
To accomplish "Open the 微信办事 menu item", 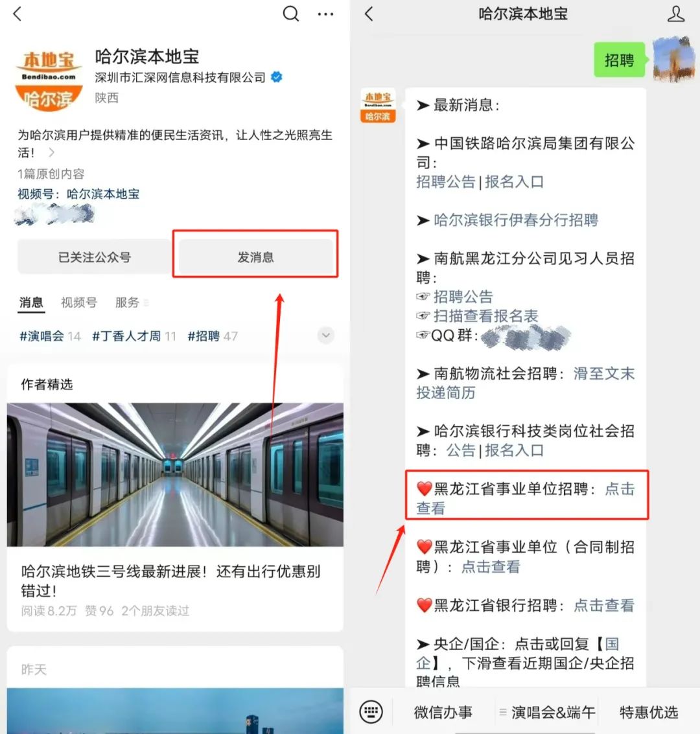I will pyautogui.click(x=443, y=713).
